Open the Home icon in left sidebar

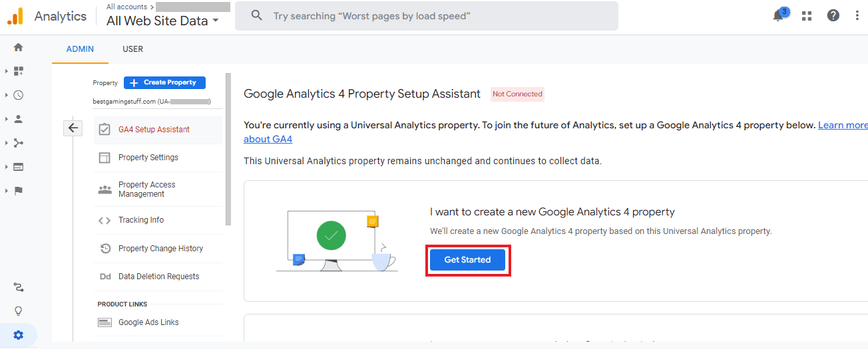pos(19,47)
